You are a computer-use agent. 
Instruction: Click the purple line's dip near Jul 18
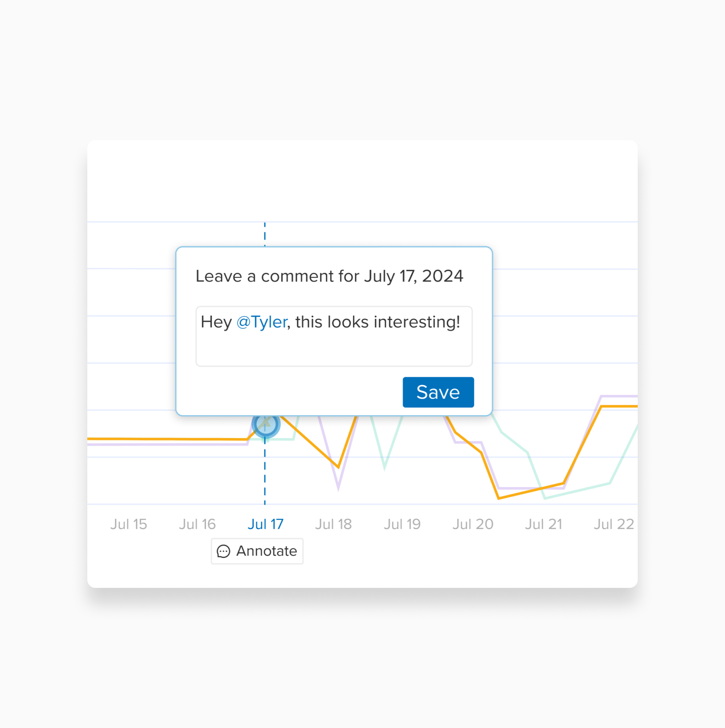(338, 488)
